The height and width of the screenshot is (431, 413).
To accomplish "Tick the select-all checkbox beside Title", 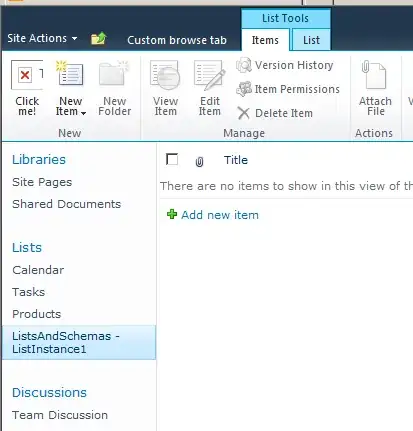I will pos(172,159).
